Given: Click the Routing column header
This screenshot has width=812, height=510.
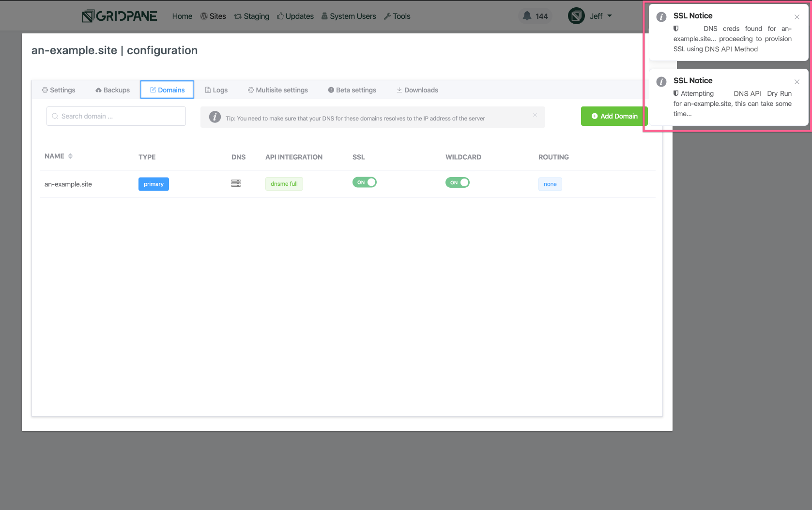Looking at the screenshot, I should click(x=553, y=157).
